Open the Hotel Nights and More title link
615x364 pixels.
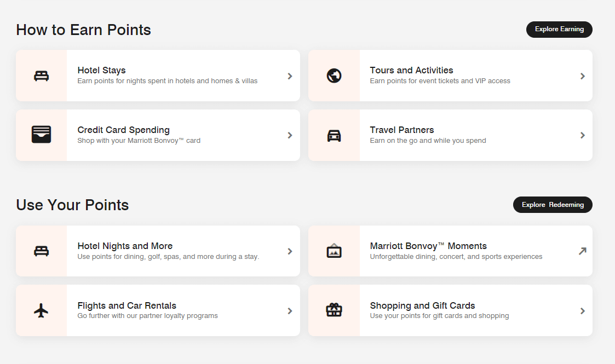point(125,246)
